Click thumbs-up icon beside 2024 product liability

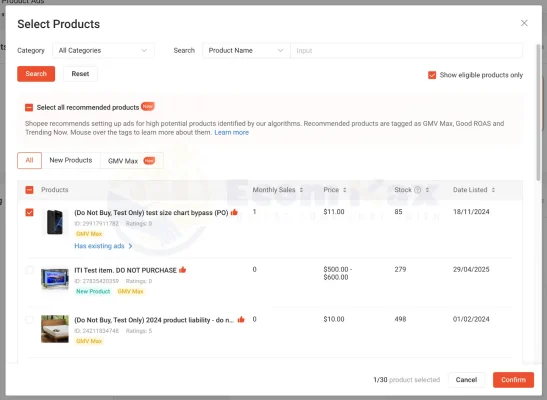[x=241, y=319]
